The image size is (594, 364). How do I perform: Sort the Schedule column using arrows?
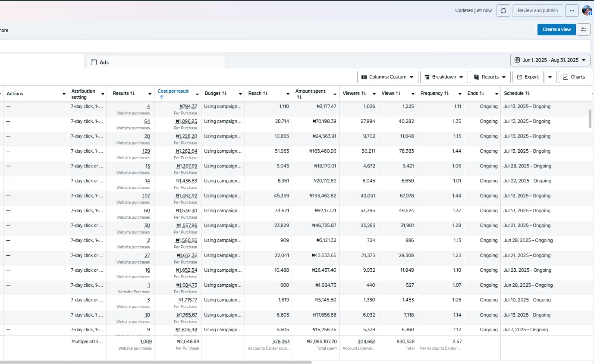528,94
